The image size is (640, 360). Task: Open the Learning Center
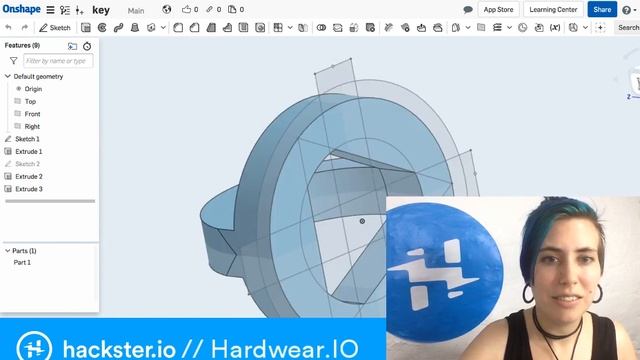[553, 10]
